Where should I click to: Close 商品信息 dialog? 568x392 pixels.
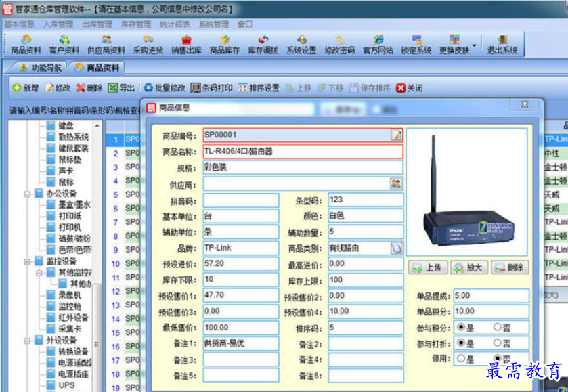coord(524,104)
